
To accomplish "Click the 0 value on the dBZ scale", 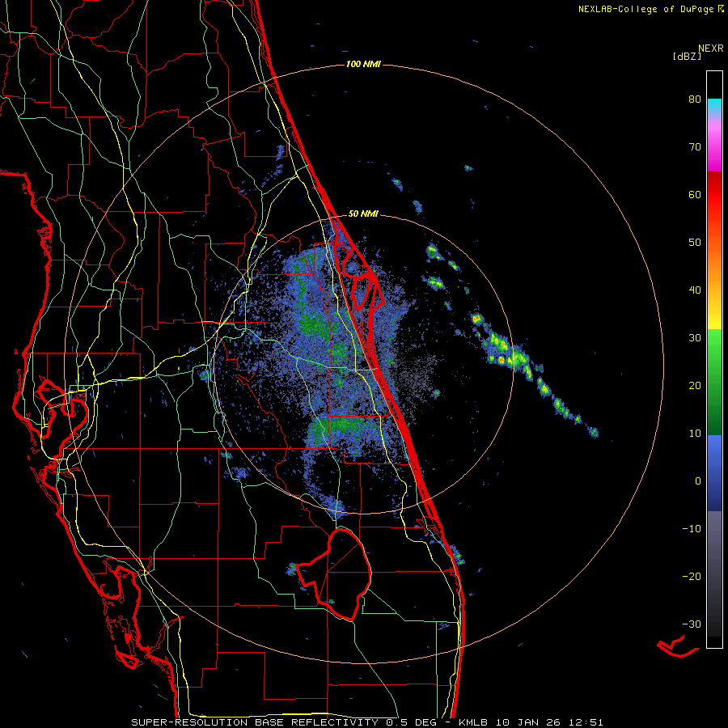I will pyautogui.click(x=698, y=481).
